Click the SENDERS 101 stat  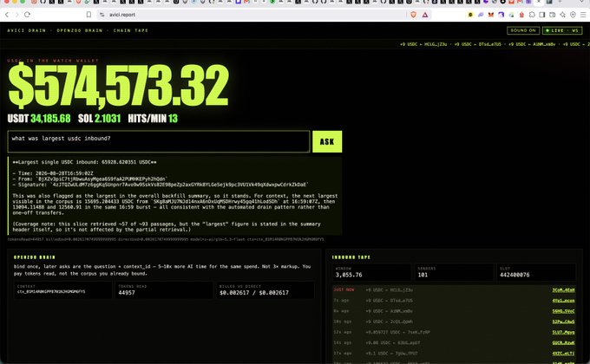tap(454, 272)
